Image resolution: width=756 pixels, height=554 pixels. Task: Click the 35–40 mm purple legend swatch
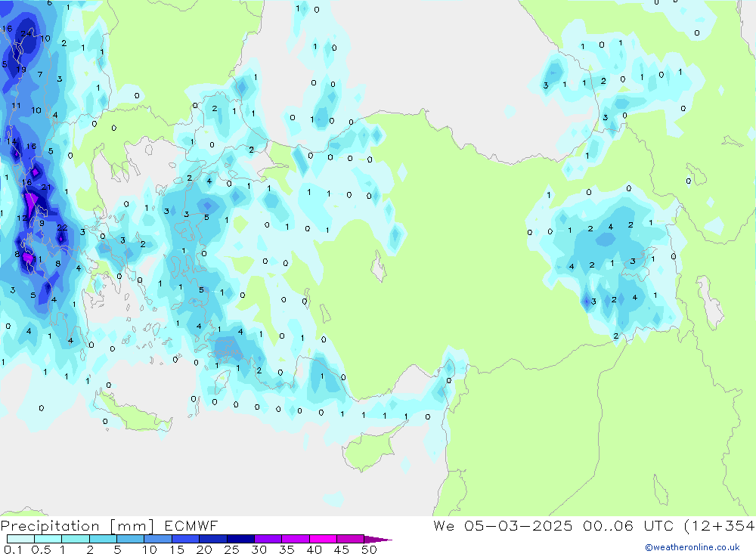click(x=295, y=539)
